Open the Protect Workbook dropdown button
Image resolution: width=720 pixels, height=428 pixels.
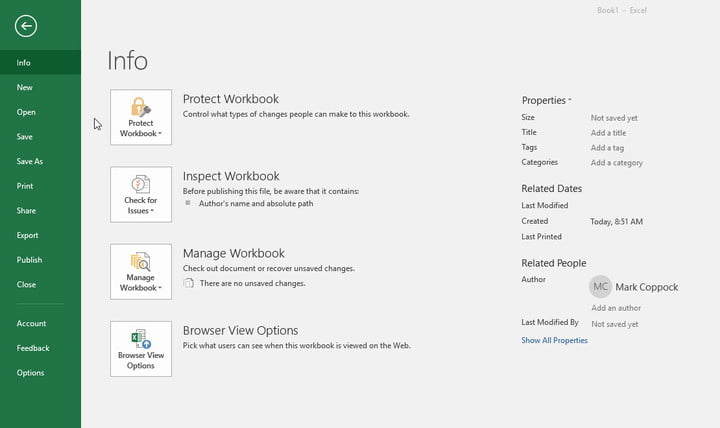(141, 117)
